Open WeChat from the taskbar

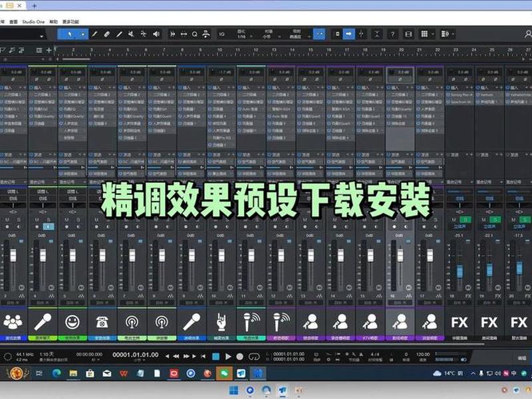click(224, 374)
